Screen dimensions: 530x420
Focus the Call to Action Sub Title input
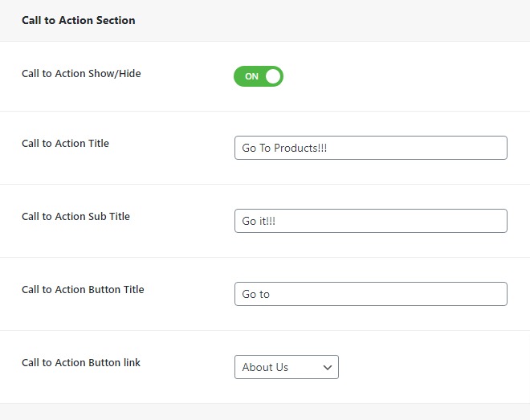pyautogui.click(x=371, y=221)
